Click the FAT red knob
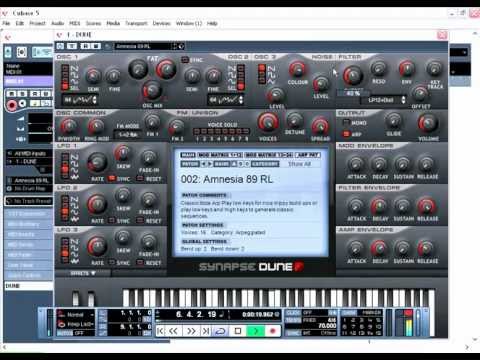480x360 pixels. coord(166,69)
